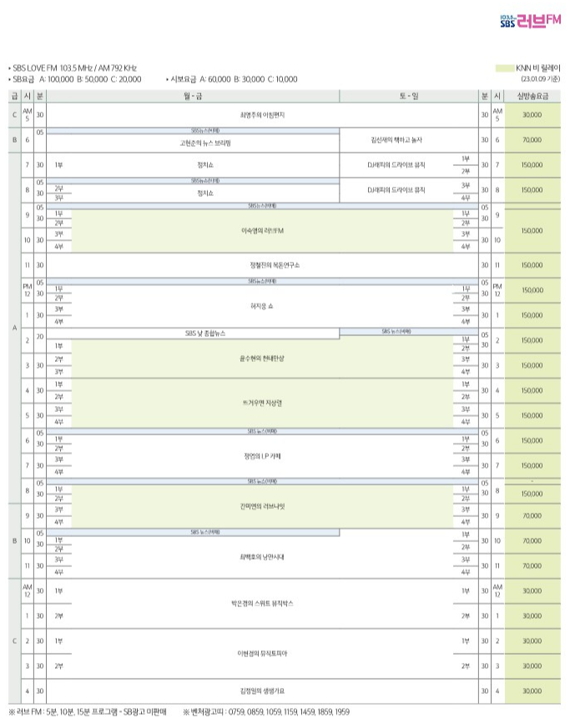Click the grade C label beside AM 5
The image size is (570, 728).
(x=14, y=115)
